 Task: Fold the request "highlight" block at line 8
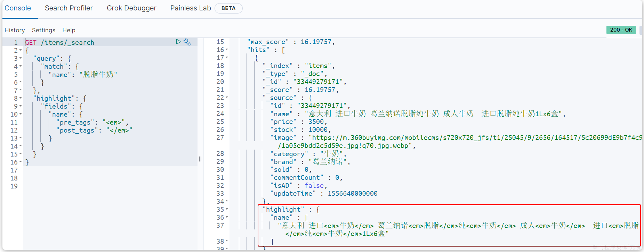pos(21,98)
